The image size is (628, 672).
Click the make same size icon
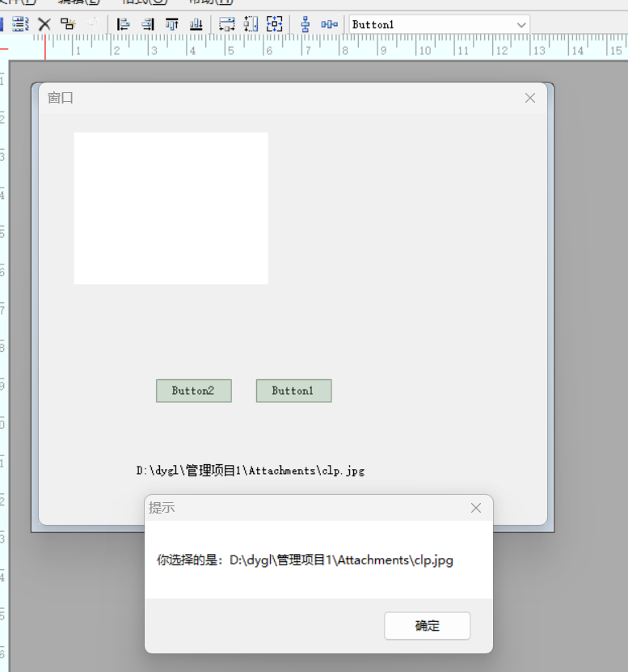point(275,24)
